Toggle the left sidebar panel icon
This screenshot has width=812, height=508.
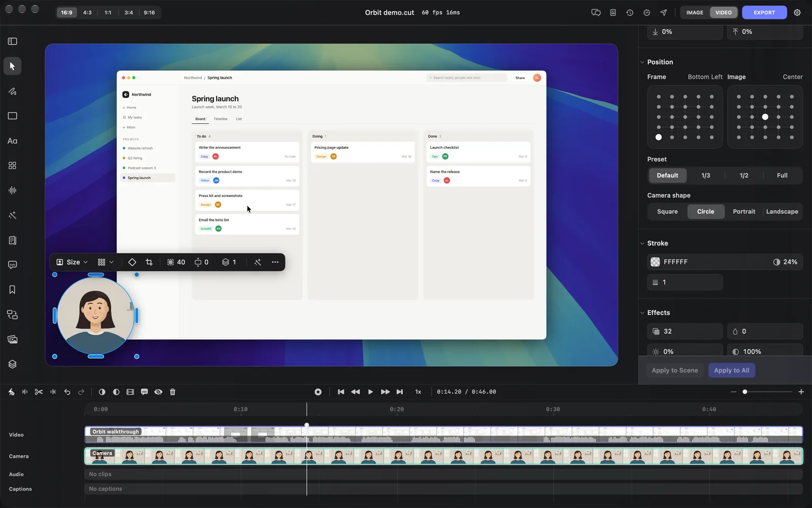12,41
